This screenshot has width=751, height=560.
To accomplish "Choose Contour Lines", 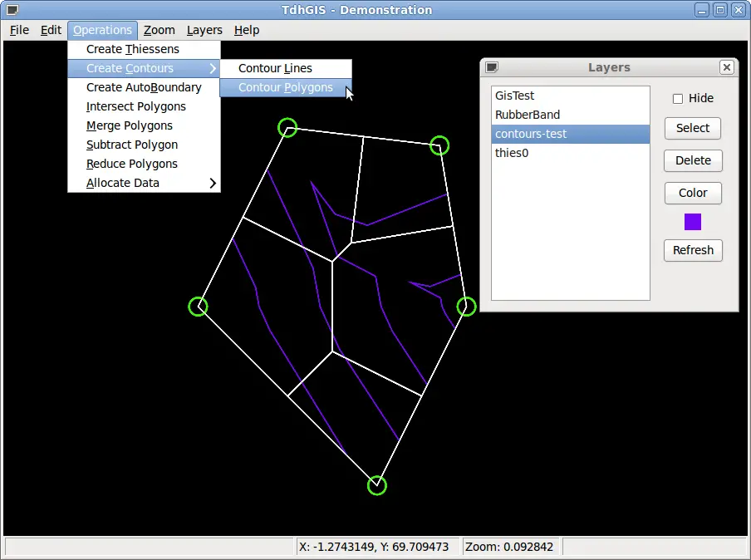I will click(x=286, y=68).
